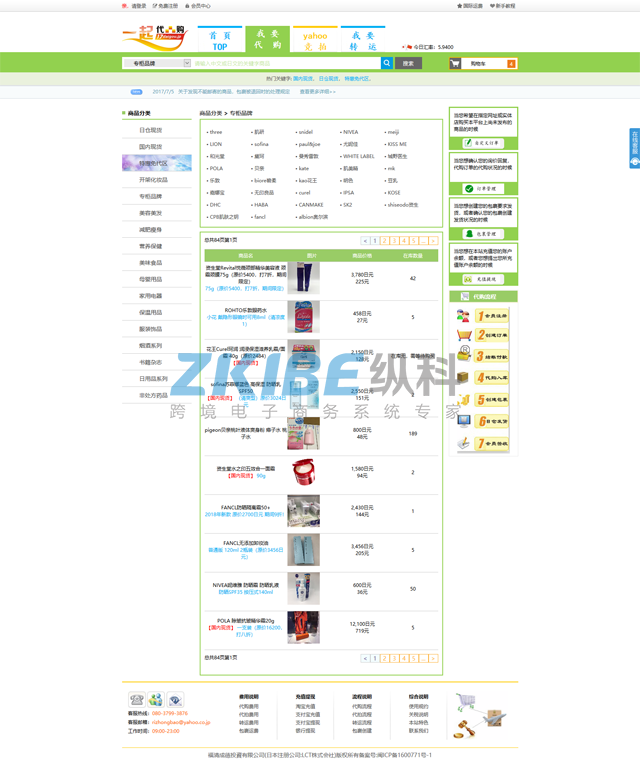
Task: Click previous page arrow in bottom pagination
Action: (365, 658)
